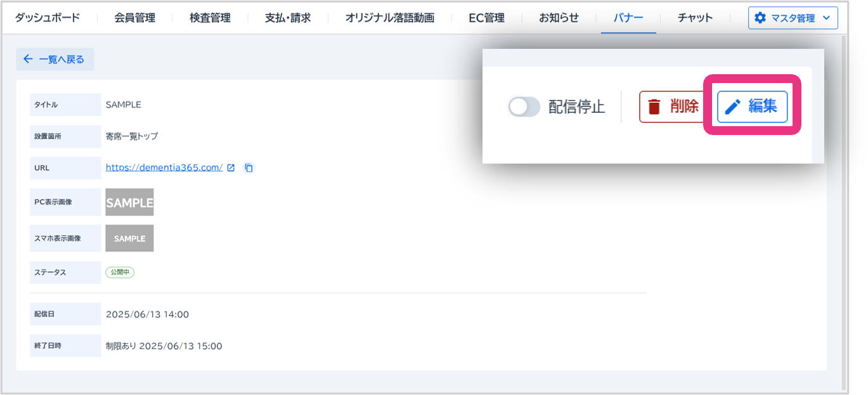Image resolution: width=868 pixels, height=395 pixels.
Task: Open the ダッシュボード tab
Action: pos(48,18)
